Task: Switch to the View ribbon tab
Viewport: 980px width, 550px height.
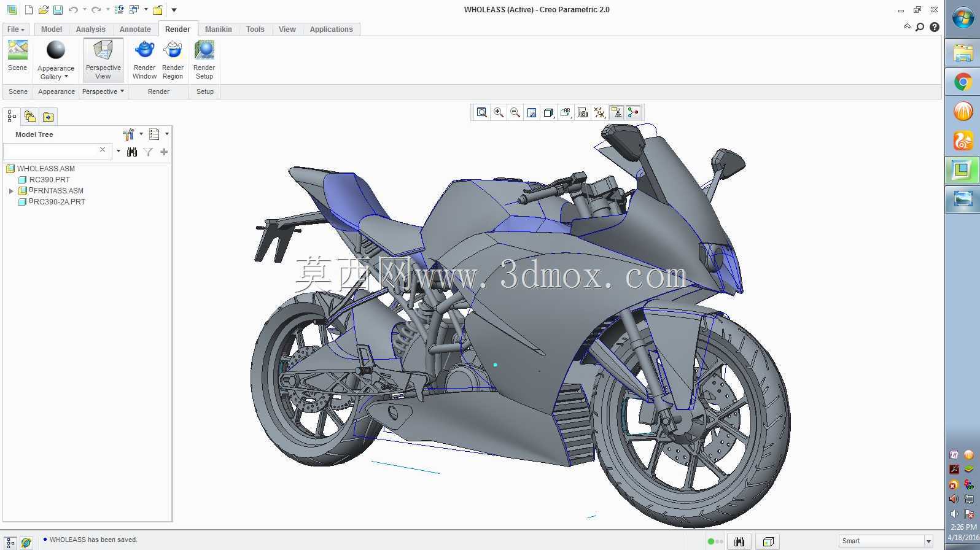Action: click(287, 29)
